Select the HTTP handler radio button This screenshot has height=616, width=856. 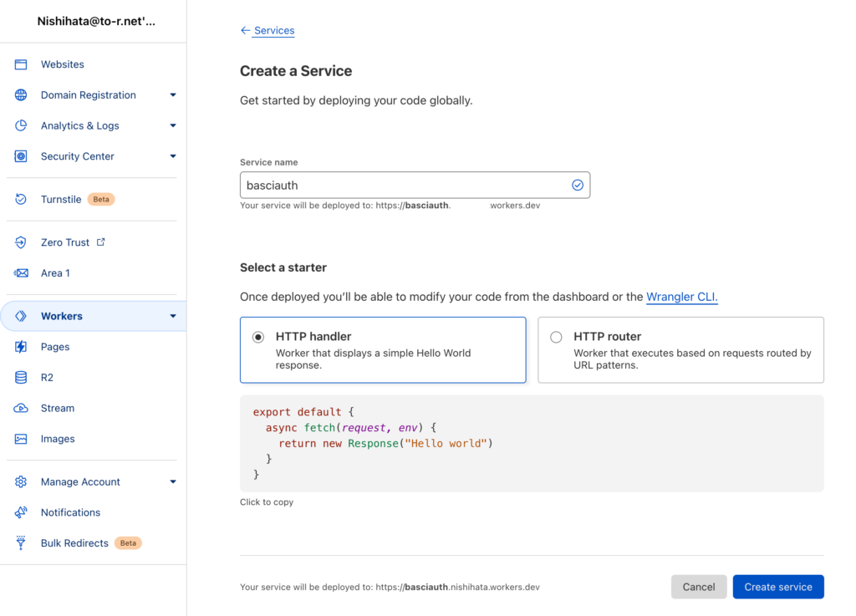click(x=258, y=337)
